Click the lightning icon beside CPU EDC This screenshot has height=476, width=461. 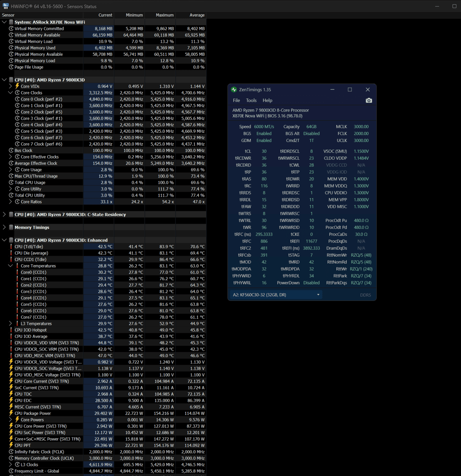(11, 401)
